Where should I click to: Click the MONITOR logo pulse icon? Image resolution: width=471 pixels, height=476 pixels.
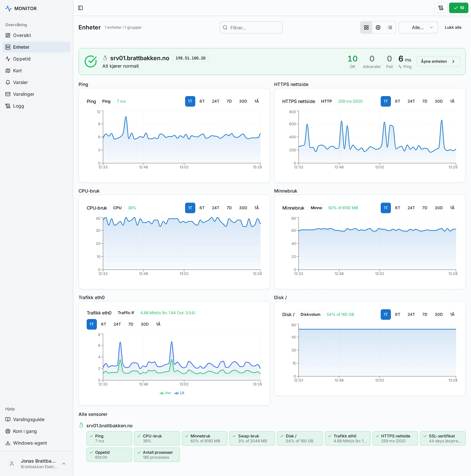click(8, 8)
